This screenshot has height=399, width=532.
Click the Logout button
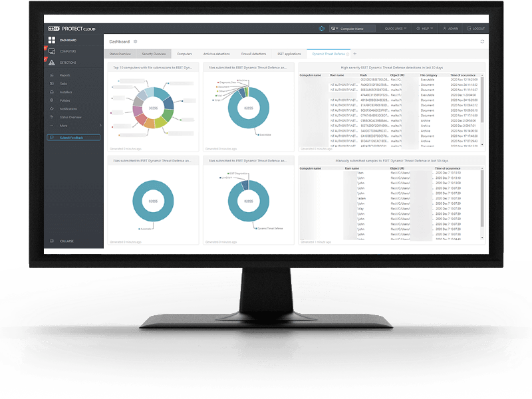(x=475, y=29)
